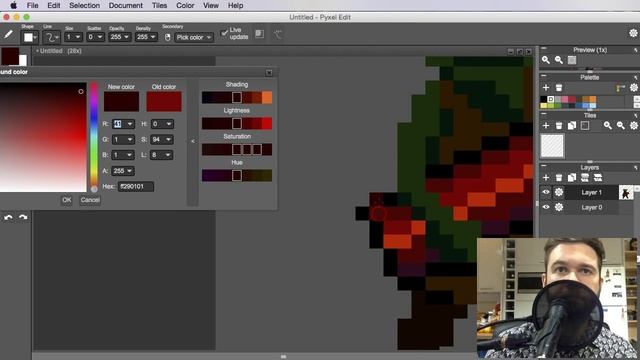Click the tile outline square icon
This screenshot has width=640, height=360.
[x=585, y=126]
